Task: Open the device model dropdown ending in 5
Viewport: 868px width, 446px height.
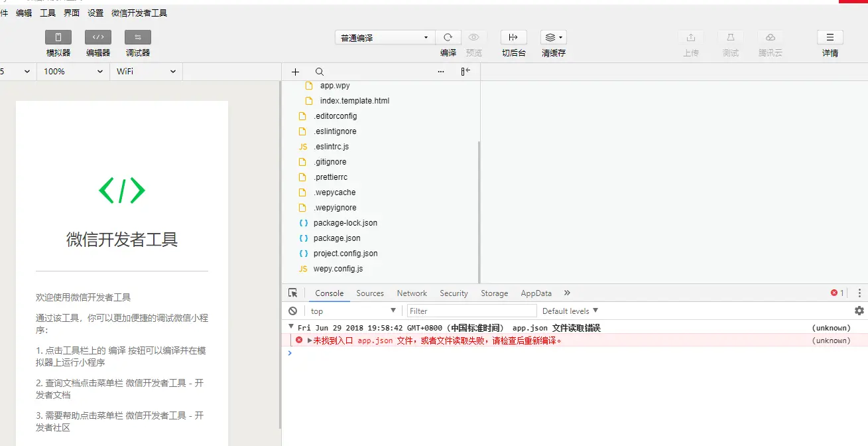Action: point(17,72)
